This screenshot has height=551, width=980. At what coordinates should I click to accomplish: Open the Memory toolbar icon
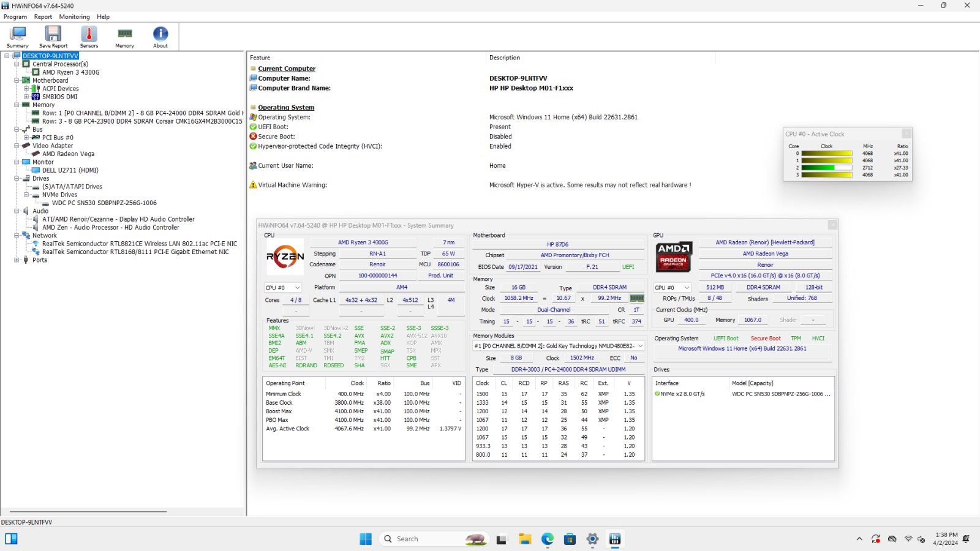tap(124, 37)
